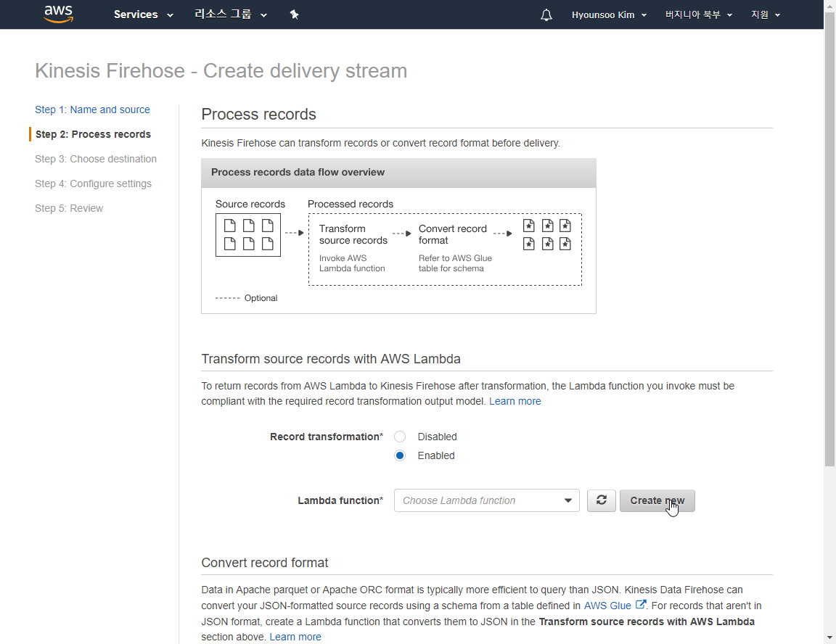Click the 'Transform source records with AWS Lambda' heading
This screenshot has height=644, width=836.
(x=331, y=359)
